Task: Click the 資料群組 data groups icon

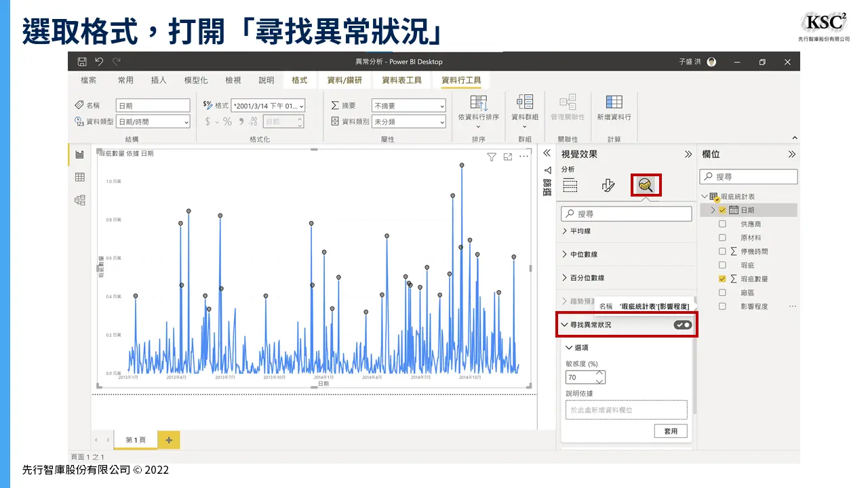Action: point(525,102)
